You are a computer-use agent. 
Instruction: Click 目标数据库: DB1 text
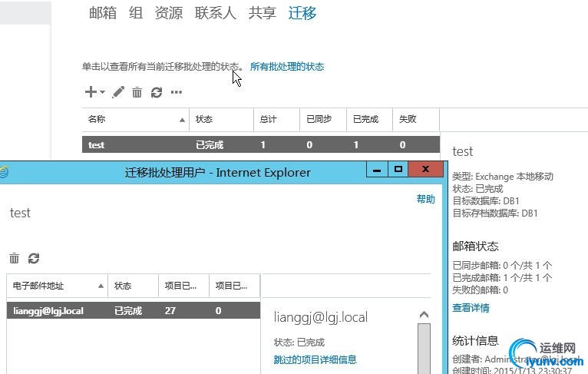click(486, 201)
